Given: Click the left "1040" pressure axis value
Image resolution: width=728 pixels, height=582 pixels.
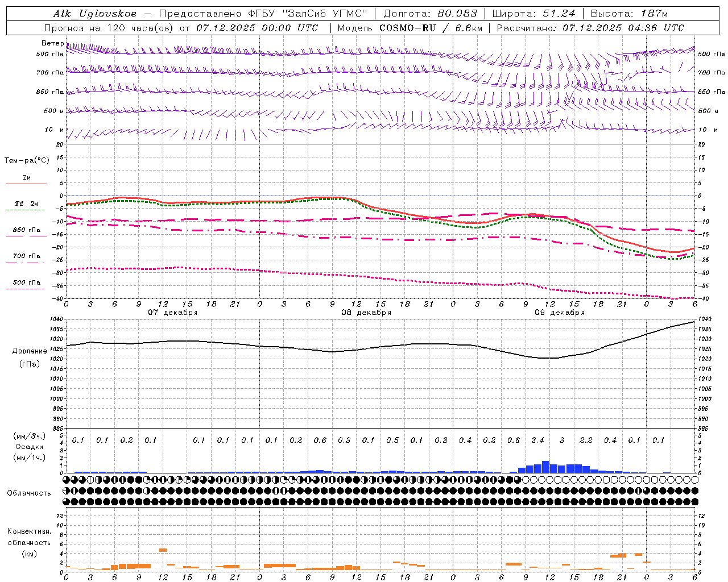Looking at the screenshot, I should pyautogui.click(x=56, y=319).
